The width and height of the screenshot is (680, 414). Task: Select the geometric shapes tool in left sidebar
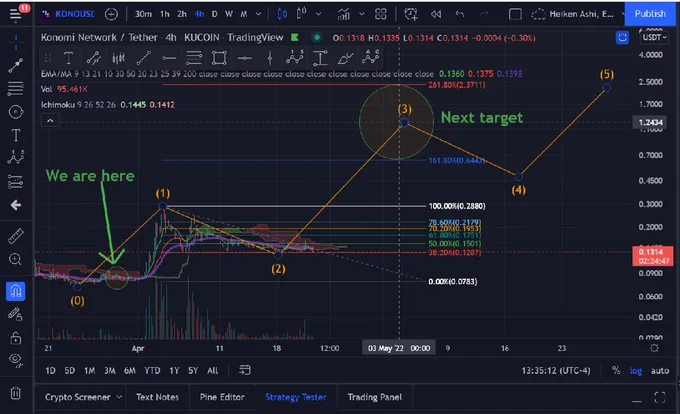coord(16,112)
